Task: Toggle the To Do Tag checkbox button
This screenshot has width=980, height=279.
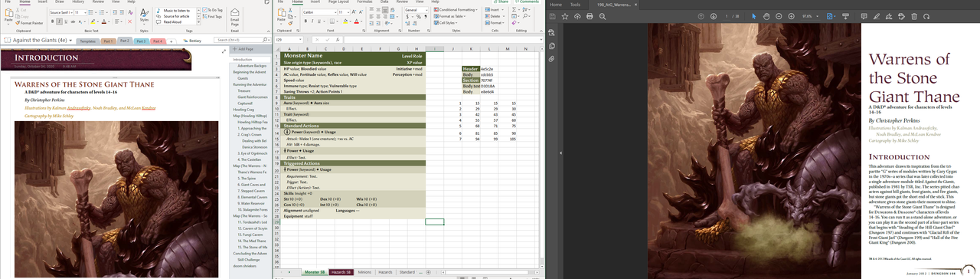Action: tap(214, 10)
